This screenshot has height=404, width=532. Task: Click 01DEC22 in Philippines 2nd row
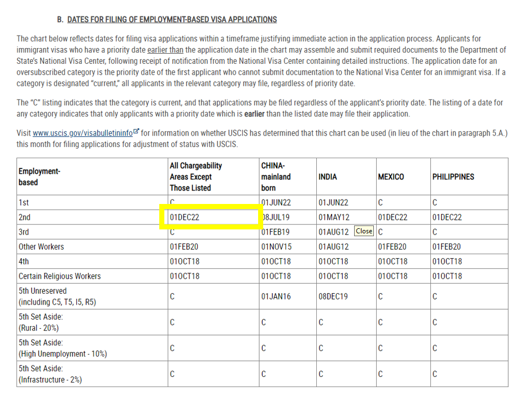[x=447, y=218]
